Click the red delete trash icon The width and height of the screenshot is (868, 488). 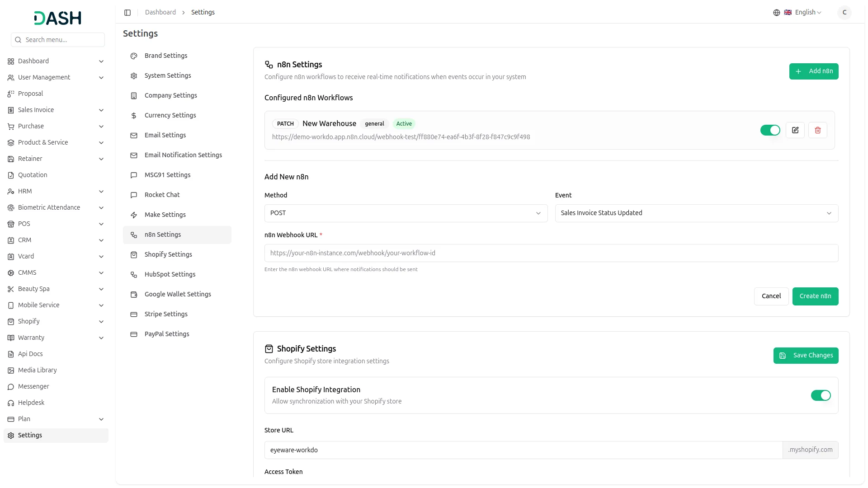(x=817, y=130)
